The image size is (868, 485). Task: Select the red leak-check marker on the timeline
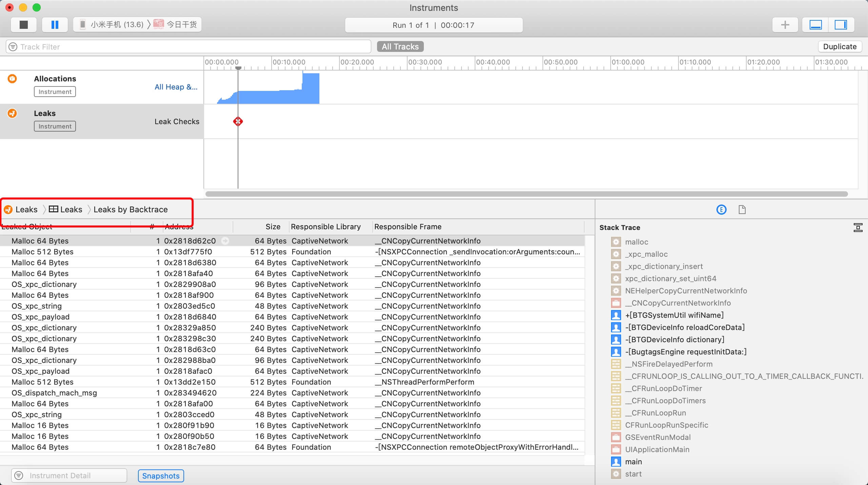coord(238,121)
